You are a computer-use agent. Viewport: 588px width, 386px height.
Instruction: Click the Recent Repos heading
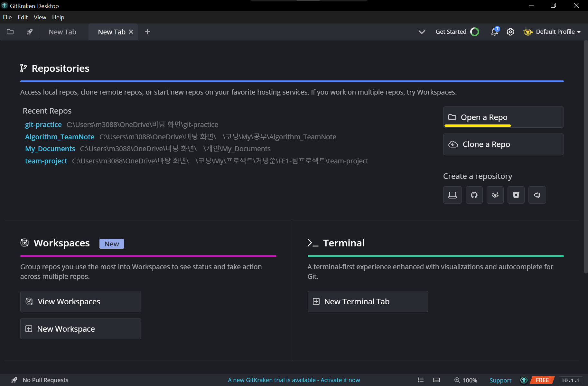(x=47, y=111)
